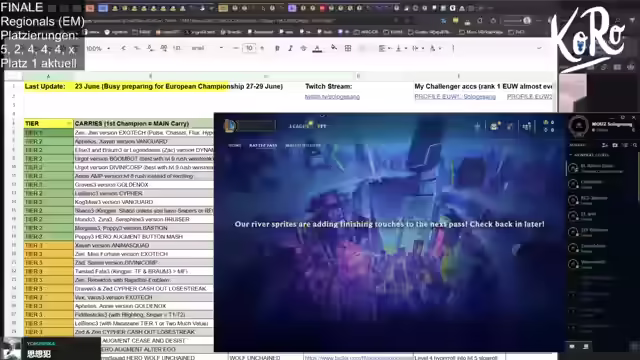Open the arial font dropdown
This screenshot has height=360, width=640.
click(x=207, y=48)
